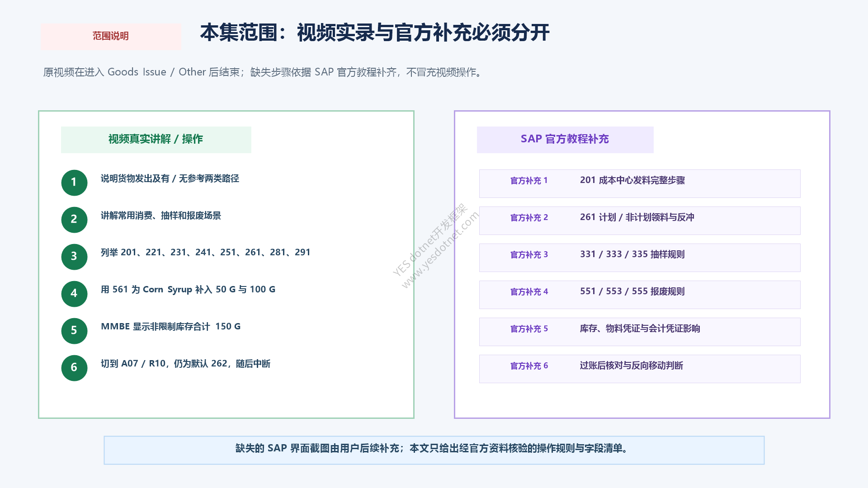Click text 201 成本中心发料完整步骤
Viewport: 868px width, 488px height.
632,180
